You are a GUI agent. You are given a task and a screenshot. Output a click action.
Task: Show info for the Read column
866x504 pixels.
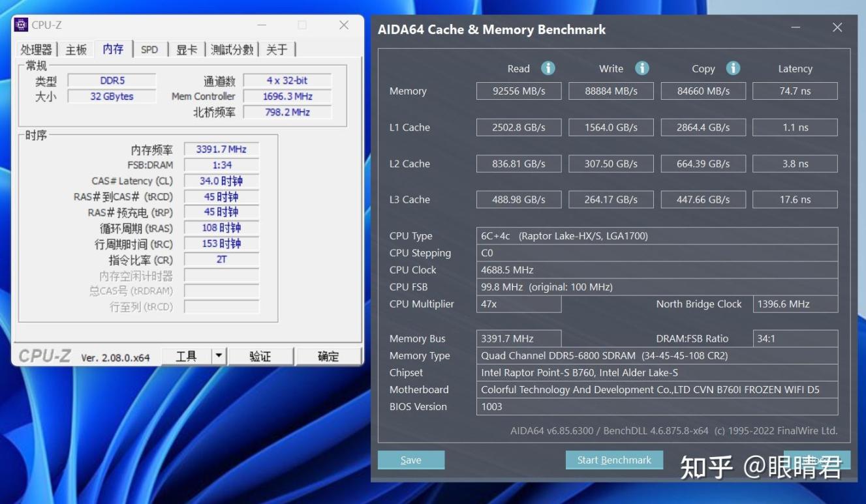[548, 68]
